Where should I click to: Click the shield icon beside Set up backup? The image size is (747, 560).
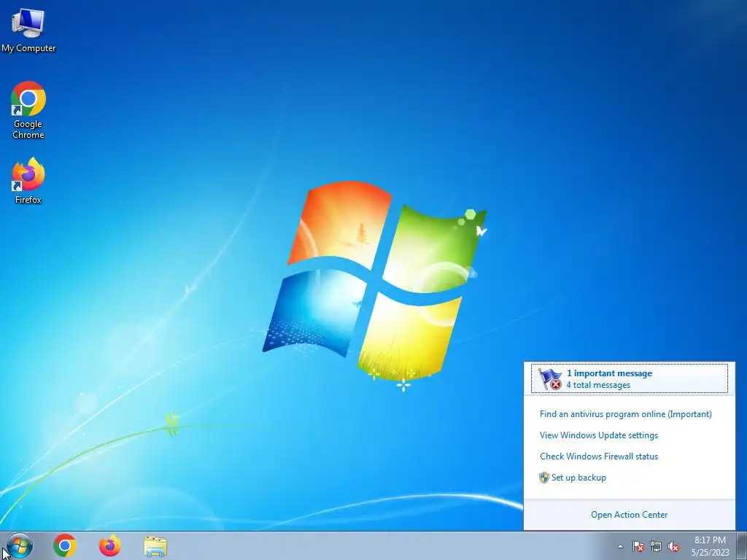click(544, 478)
